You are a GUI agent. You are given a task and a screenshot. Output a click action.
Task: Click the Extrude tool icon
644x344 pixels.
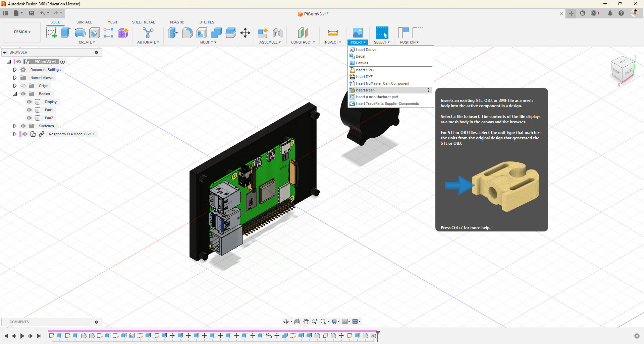click(x=65, y=33)
